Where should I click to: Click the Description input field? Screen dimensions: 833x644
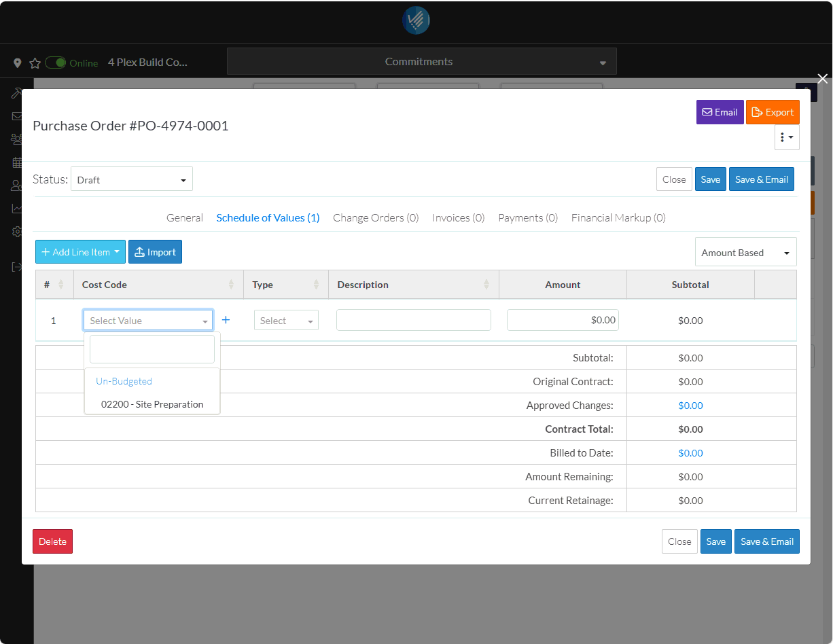(413, 320)
